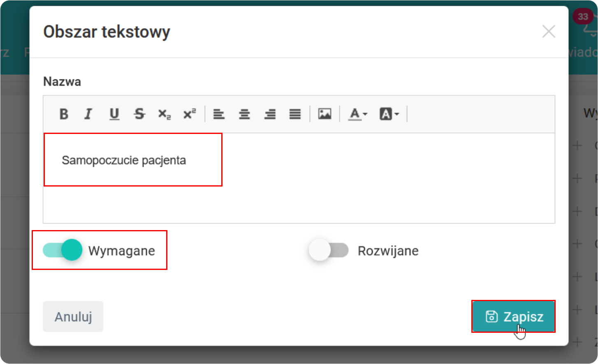Image resolution: width=598 pixels, height=364 pixels.
Task: Center align the text
Action: tap(244, 114)
